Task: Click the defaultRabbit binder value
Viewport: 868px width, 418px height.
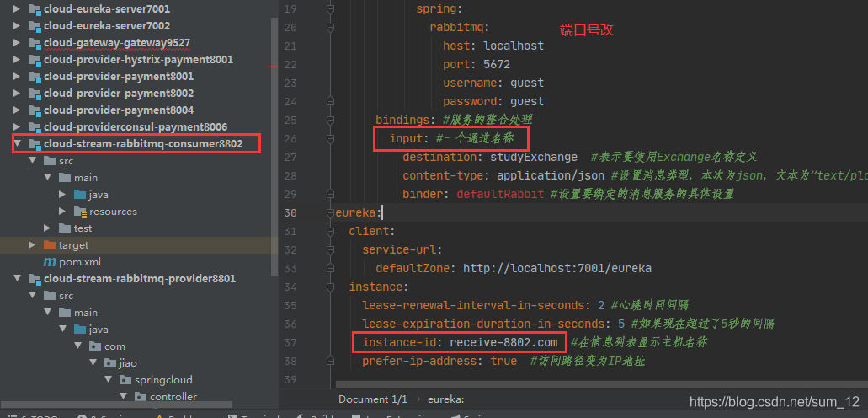Action: 500,194
